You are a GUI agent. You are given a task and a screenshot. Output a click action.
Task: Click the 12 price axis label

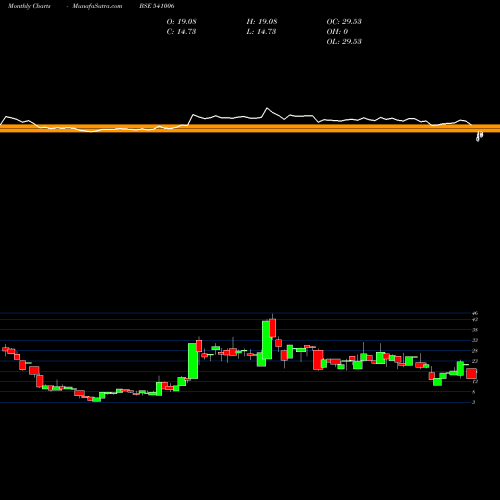475,382
